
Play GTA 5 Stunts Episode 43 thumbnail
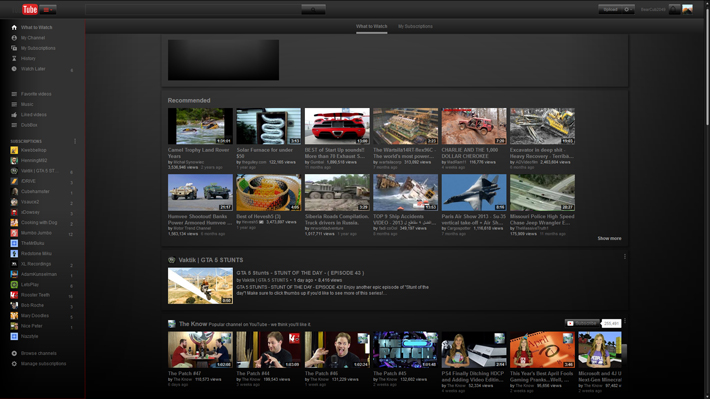coord(200,286)
